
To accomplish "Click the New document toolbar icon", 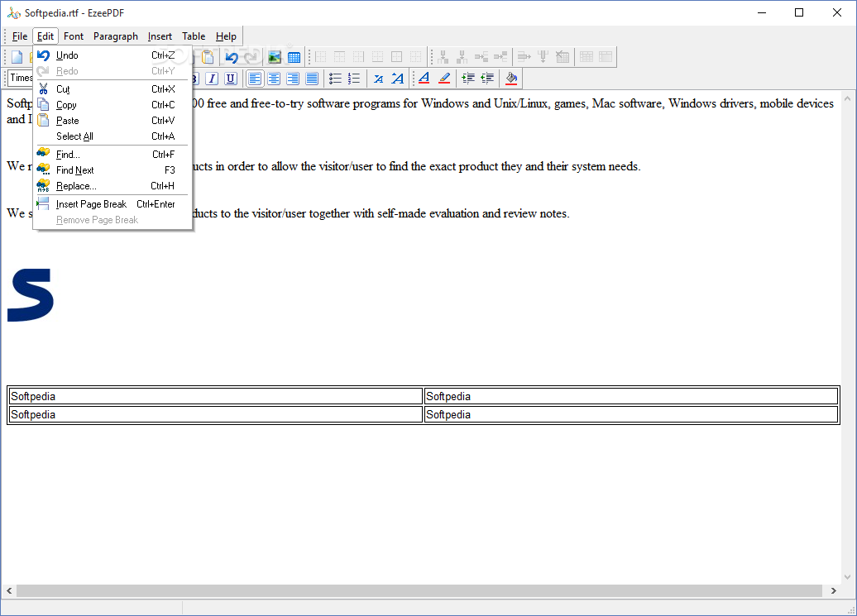I will click(17, 57).
